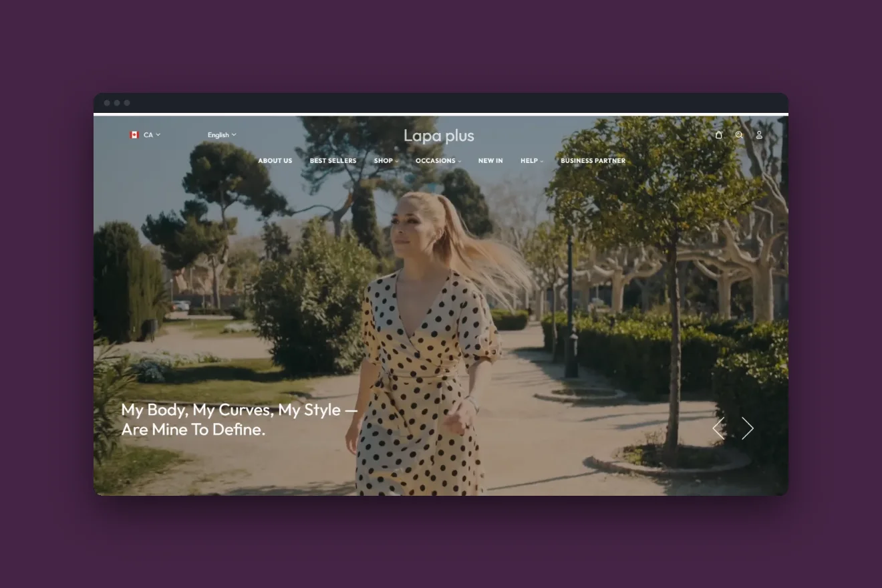Open ABOUT US page
Viewport: 882px width, 588px height.
pos(275,160)
